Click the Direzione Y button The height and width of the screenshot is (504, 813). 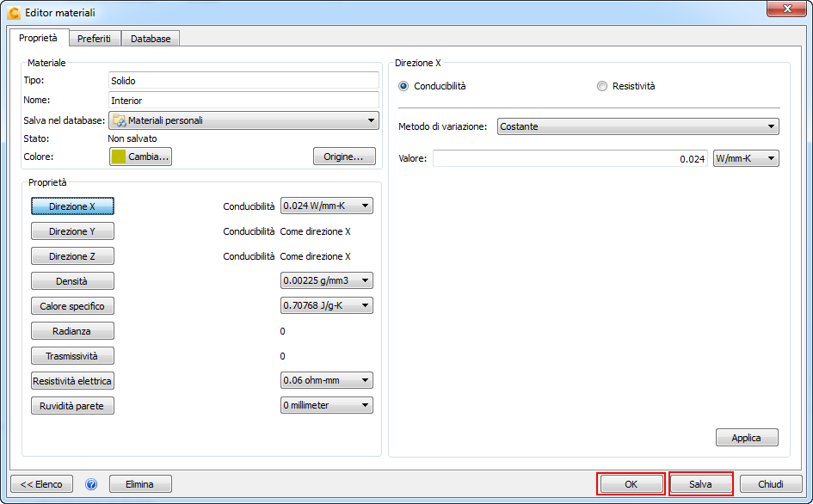coord(72,231)
